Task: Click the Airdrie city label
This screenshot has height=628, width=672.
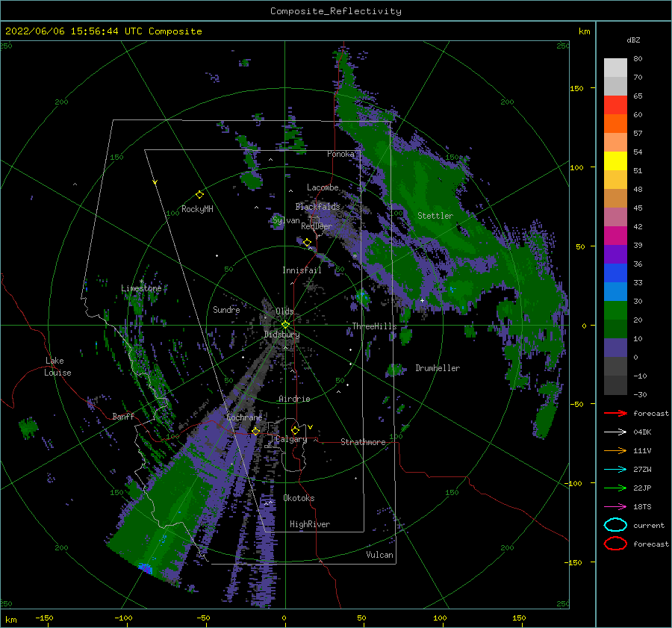Action: (294, 399)
